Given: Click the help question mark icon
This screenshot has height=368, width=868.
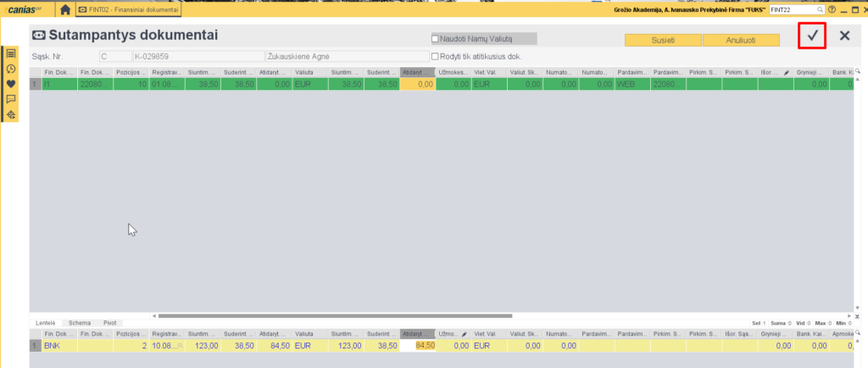Looking at the screenshot, I should pos(832,9).
